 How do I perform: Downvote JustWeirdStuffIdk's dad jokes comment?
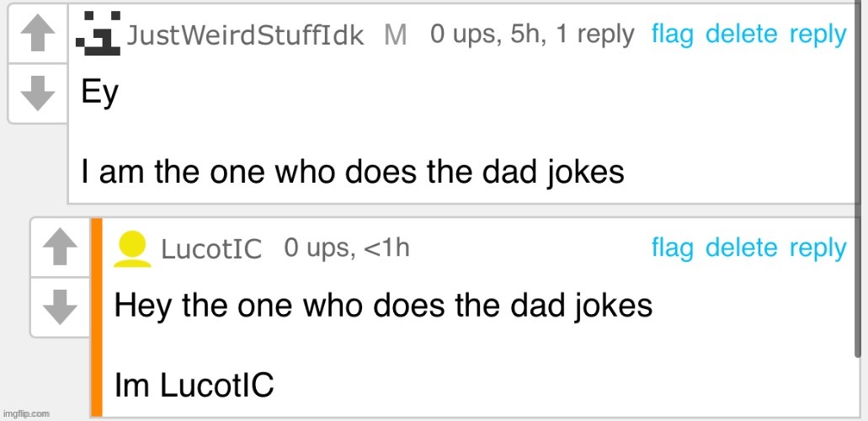(38, 93)
